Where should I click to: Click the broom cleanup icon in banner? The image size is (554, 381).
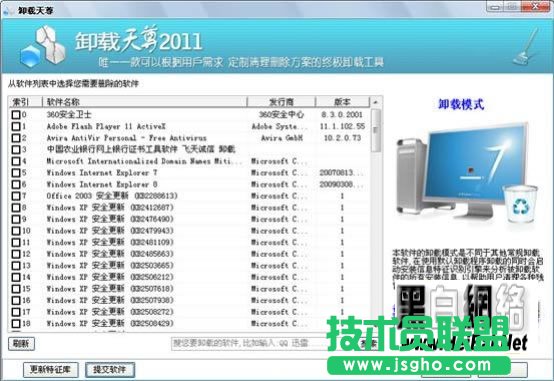(526, 47)
